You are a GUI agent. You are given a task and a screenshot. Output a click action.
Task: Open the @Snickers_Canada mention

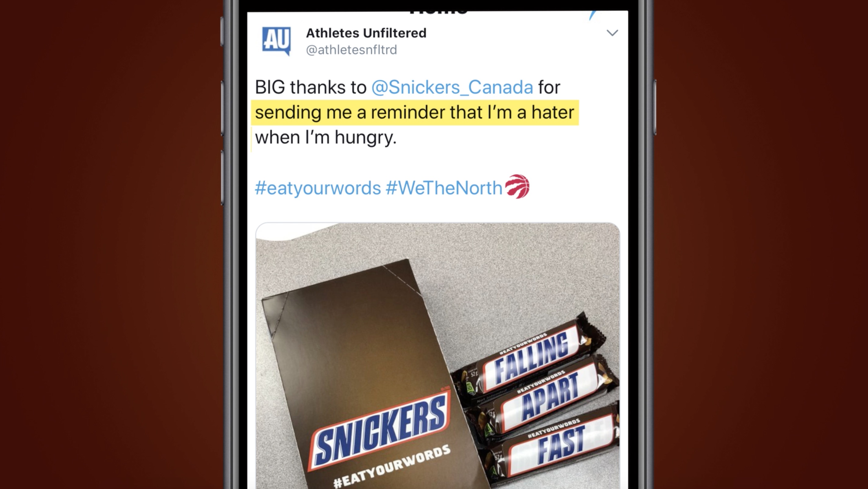pos(452,87)
